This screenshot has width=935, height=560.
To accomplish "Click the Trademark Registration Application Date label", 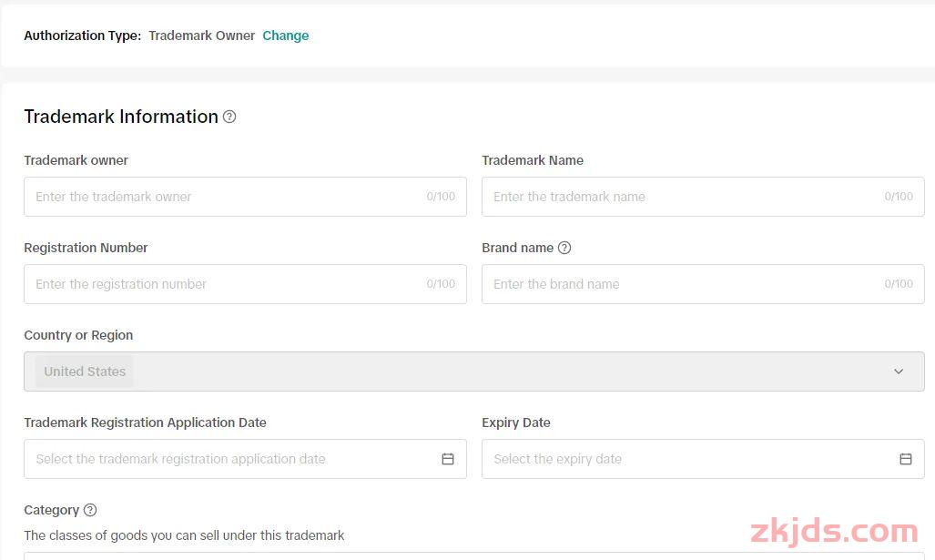I will click(x=145, y=423).
